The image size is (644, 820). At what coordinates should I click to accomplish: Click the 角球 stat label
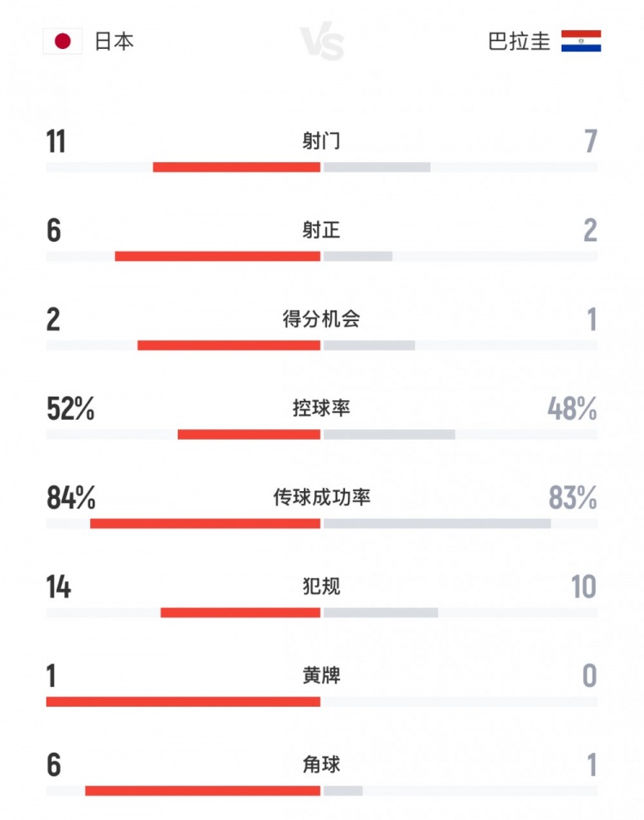[x=321, y=764]
